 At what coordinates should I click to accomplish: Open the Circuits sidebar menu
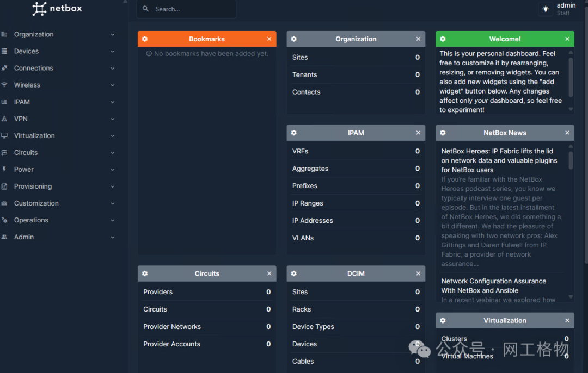[x=58, y=153]
